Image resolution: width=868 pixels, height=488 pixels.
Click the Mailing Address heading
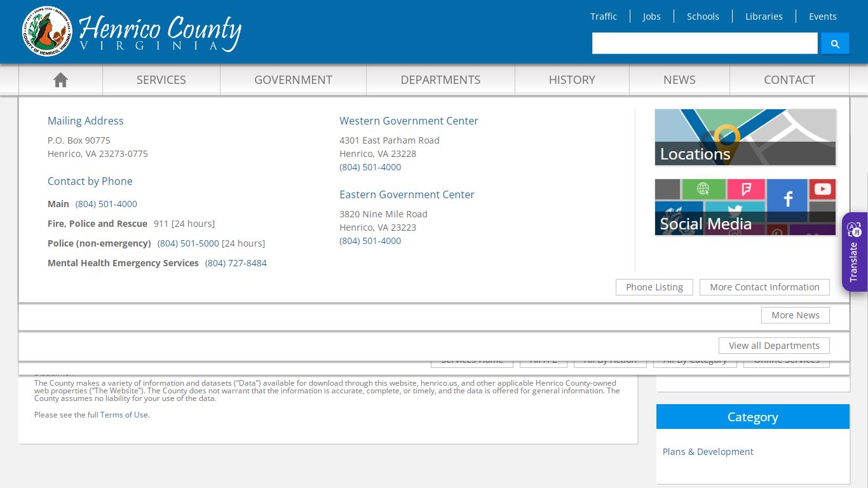tap(86, 121)
